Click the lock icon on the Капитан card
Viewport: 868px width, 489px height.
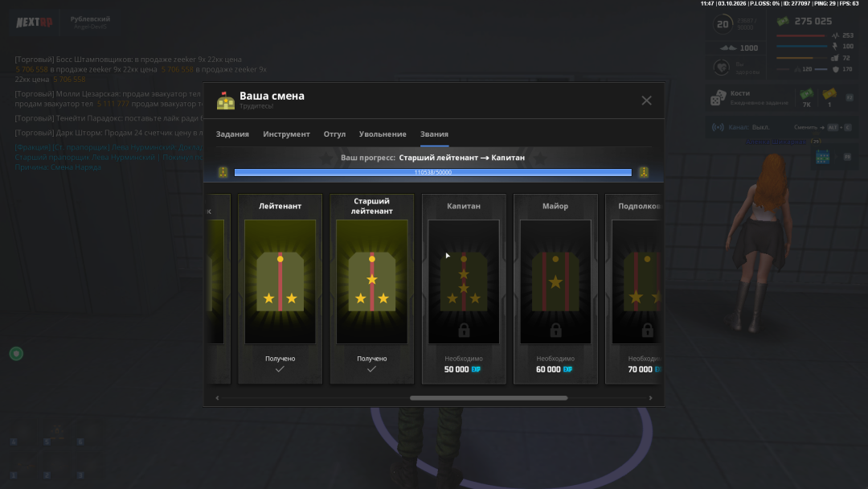pos(464,331)
